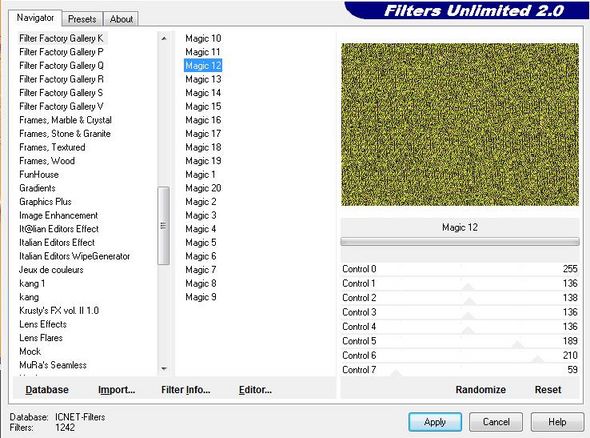Select the Navigator tab
The height and width of the screenshot is (438, 590).
pyautogui.click(x=35, y=18)
